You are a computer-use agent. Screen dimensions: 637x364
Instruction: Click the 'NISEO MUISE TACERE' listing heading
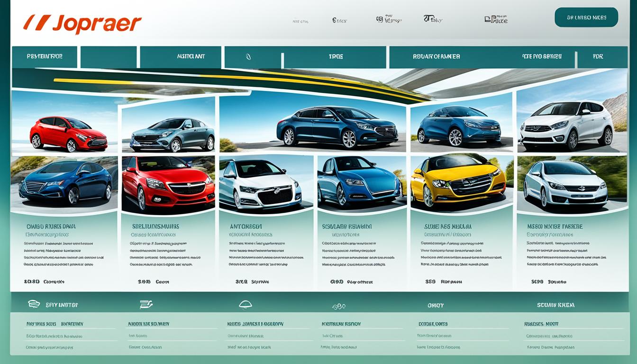click(555, 227)
